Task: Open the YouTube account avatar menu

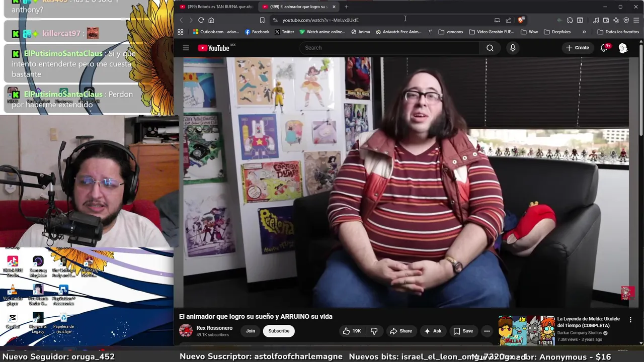Action: (623, 48)
